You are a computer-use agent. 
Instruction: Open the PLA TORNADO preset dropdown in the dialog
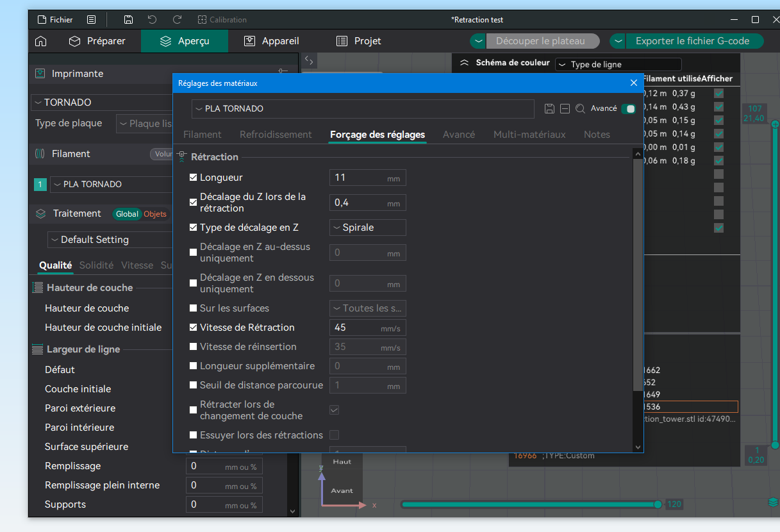click(x=363, y=109)
